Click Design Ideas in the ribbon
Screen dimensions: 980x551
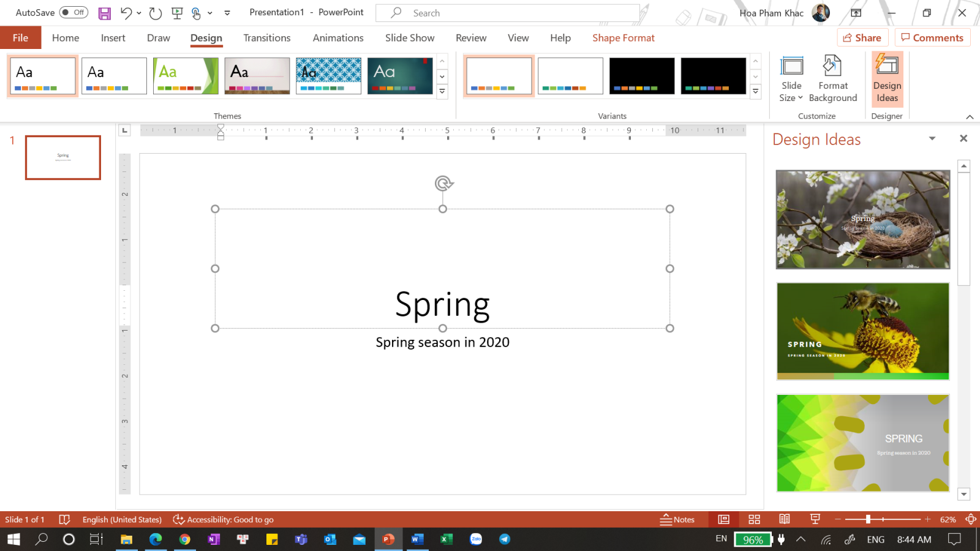click(886, 78)
